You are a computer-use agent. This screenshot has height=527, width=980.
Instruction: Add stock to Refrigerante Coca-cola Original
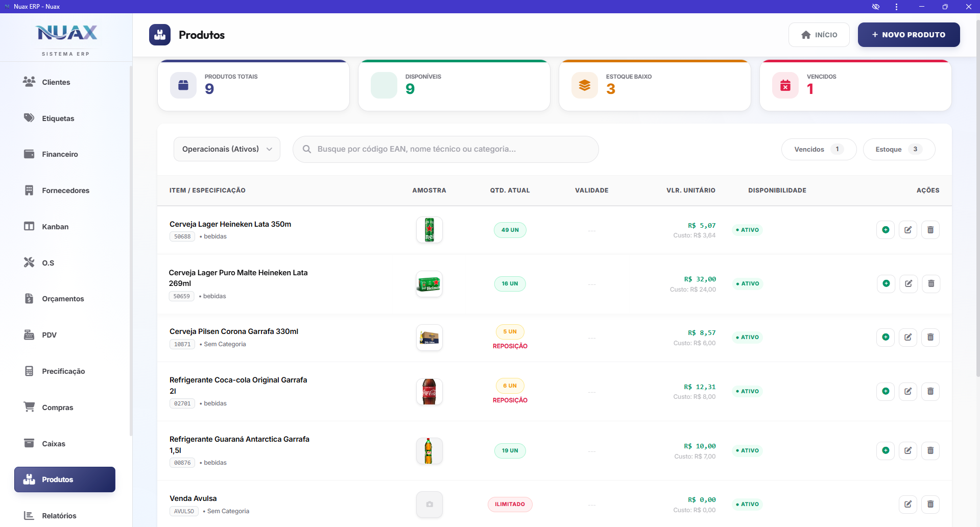(x=886, y=391)
